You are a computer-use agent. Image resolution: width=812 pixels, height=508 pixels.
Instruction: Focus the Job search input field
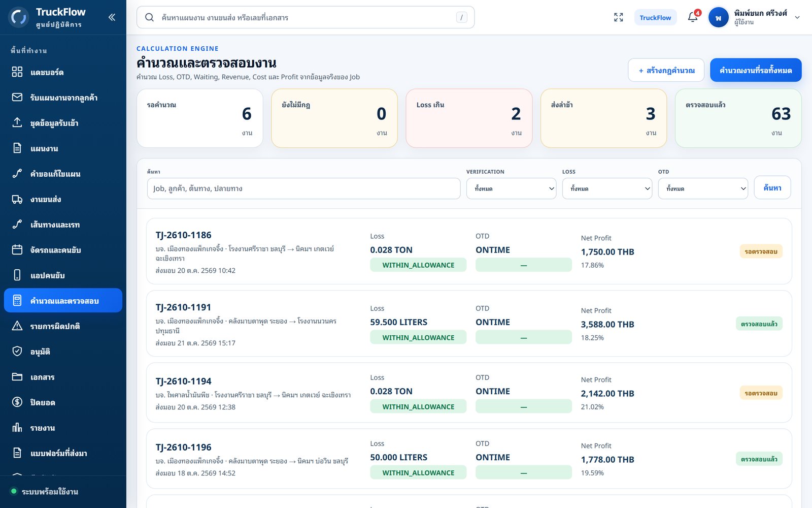point(303,188)
